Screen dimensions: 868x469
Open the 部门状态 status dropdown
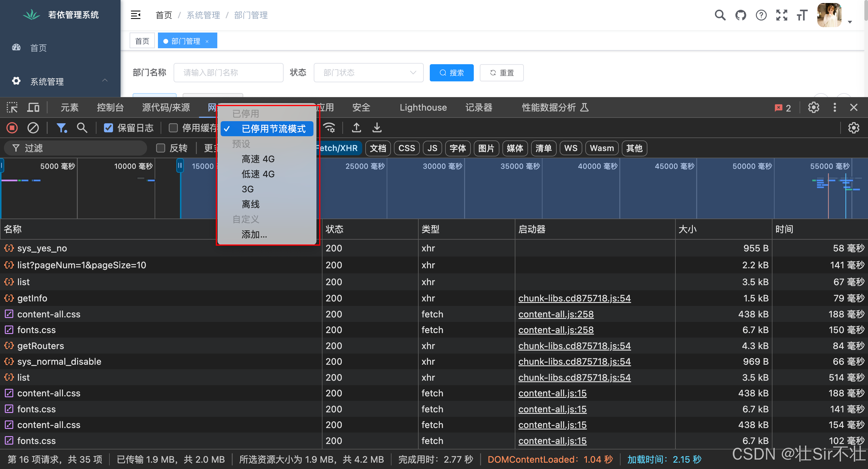click(368, 73)
